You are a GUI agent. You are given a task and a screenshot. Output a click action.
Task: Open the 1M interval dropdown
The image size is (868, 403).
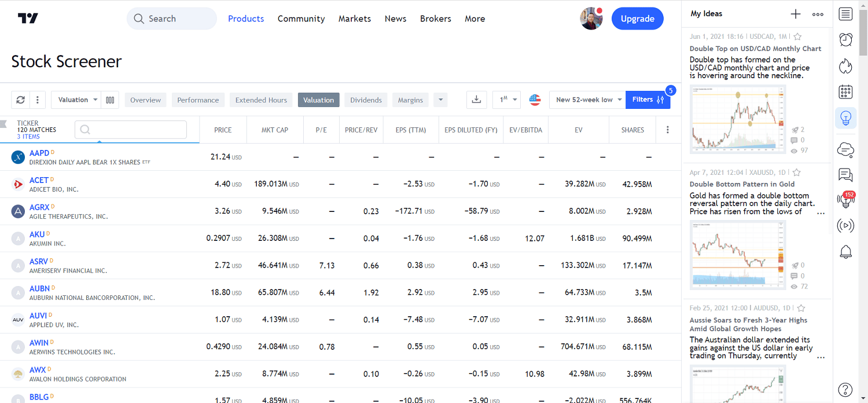tap(506, 100)
